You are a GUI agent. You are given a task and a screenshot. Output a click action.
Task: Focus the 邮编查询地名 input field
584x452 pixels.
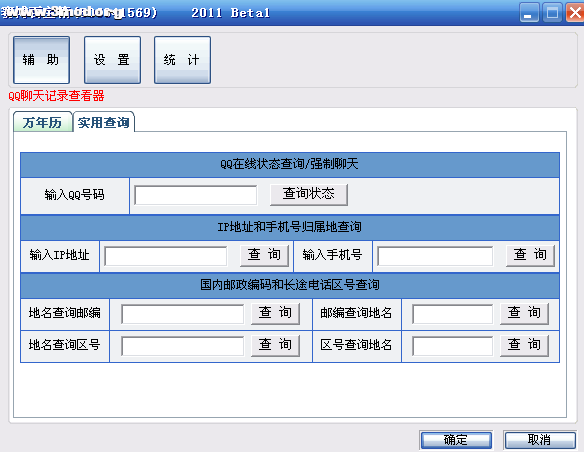coord(453,314)
